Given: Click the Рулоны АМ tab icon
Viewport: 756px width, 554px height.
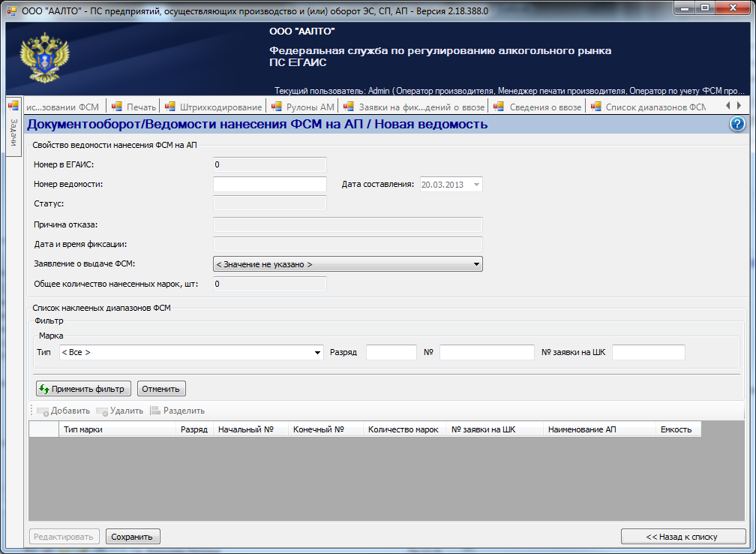Looking at the screenshot, I should tap(276, 107).
